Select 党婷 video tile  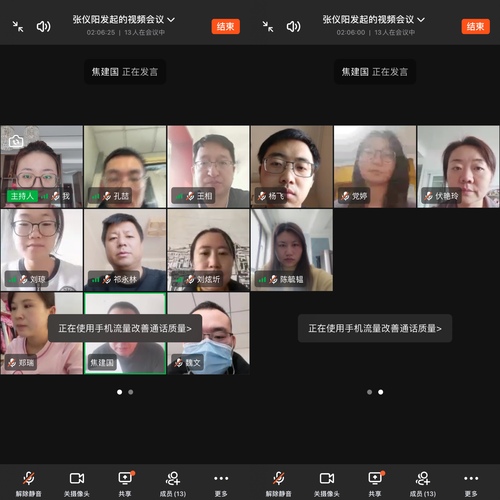375,167
